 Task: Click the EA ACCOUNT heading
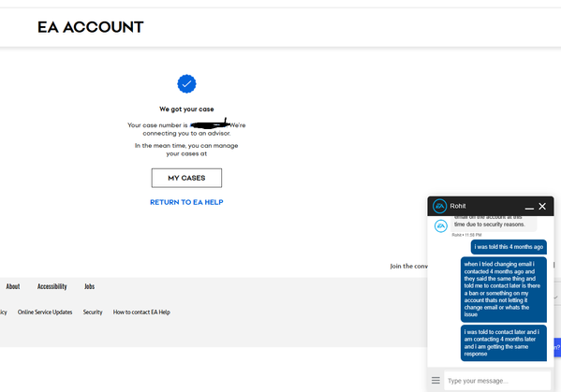(91, 27)
